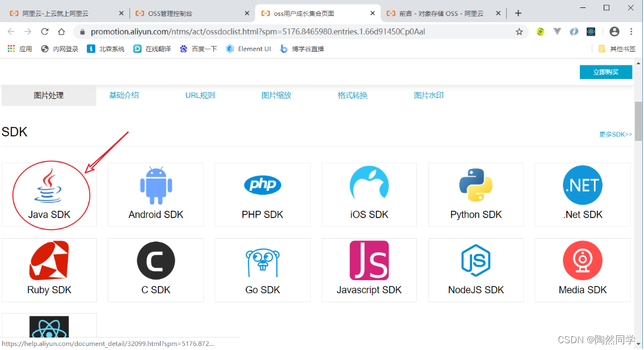This screenshot has height=350, width=644.
Task: Open the React atom icon card
Action: pyautogui.click(x=49, y=327)
